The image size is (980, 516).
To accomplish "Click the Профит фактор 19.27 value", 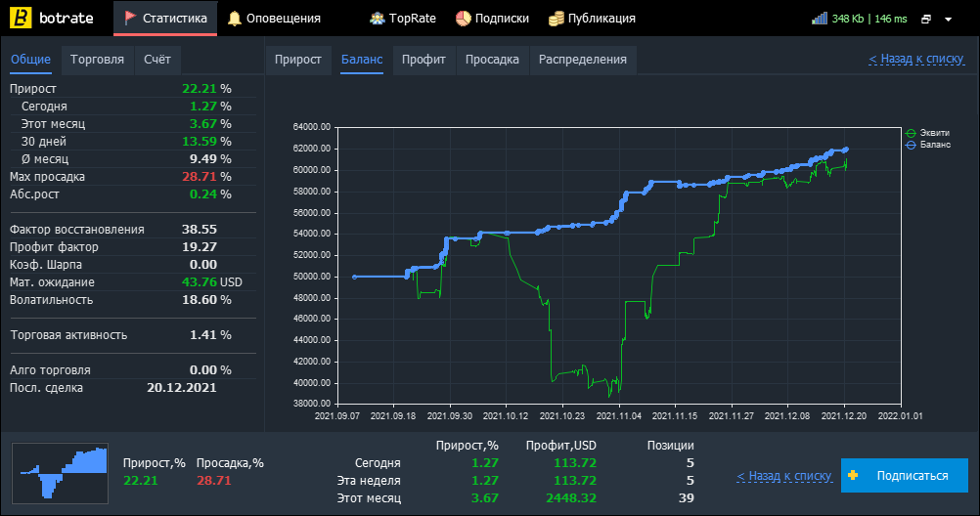I will (200, 246).
